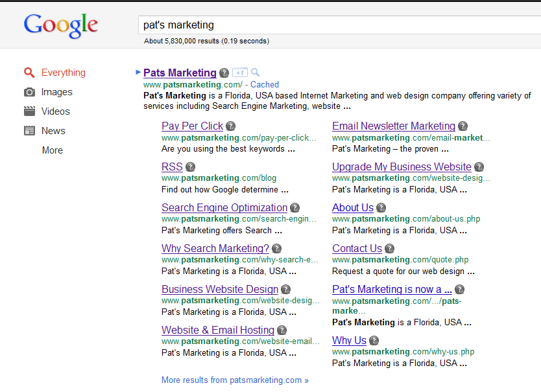Click the Google logo

pyautogui.click(x=60, y=26)
